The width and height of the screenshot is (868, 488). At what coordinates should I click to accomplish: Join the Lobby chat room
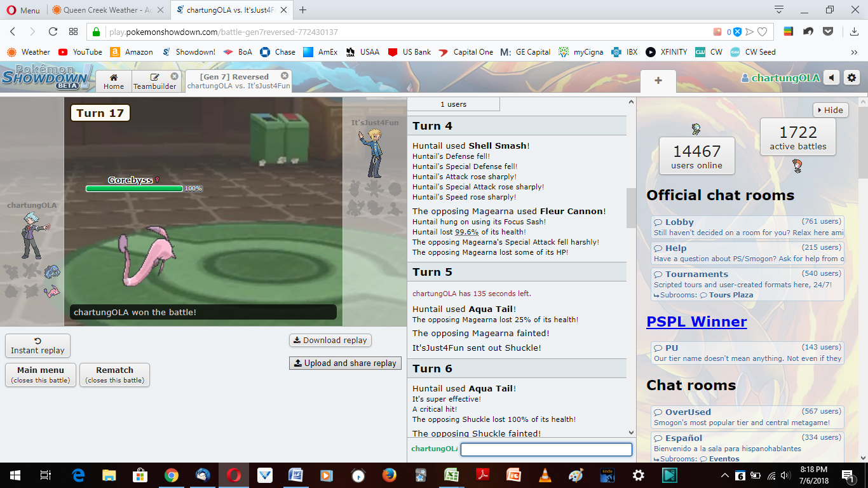(x=748, y=227)
